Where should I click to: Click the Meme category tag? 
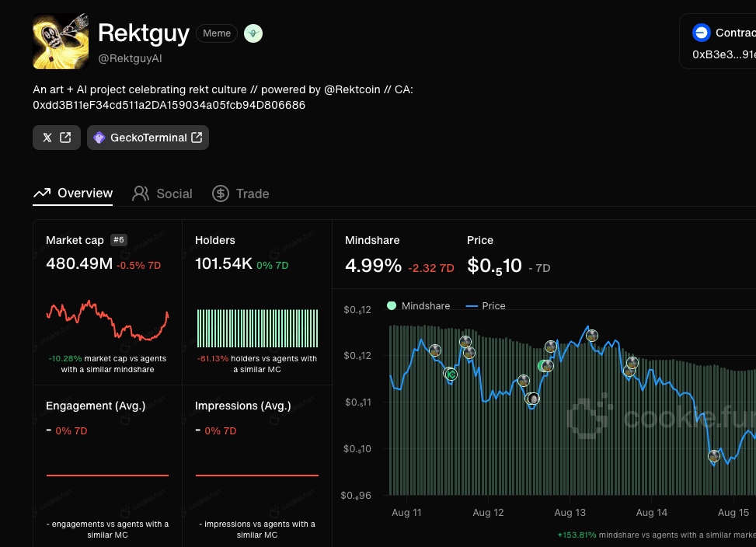217,33
